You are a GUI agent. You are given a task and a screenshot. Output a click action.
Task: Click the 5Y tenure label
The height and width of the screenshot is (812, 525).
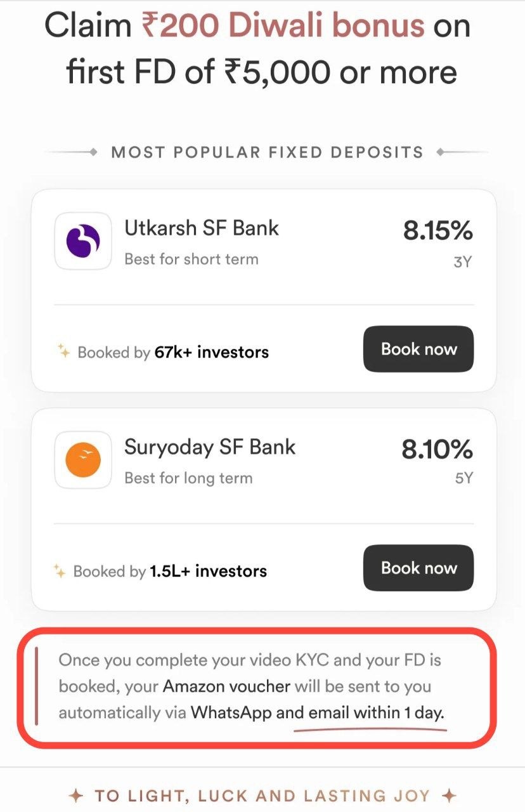pyautogui.click(x=463, y=479)
